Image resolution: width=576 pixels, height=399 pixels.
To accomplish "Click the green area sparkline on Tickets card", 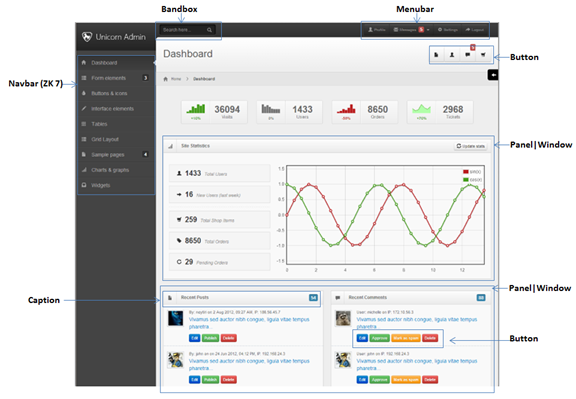I will click(x=421, y=108).
